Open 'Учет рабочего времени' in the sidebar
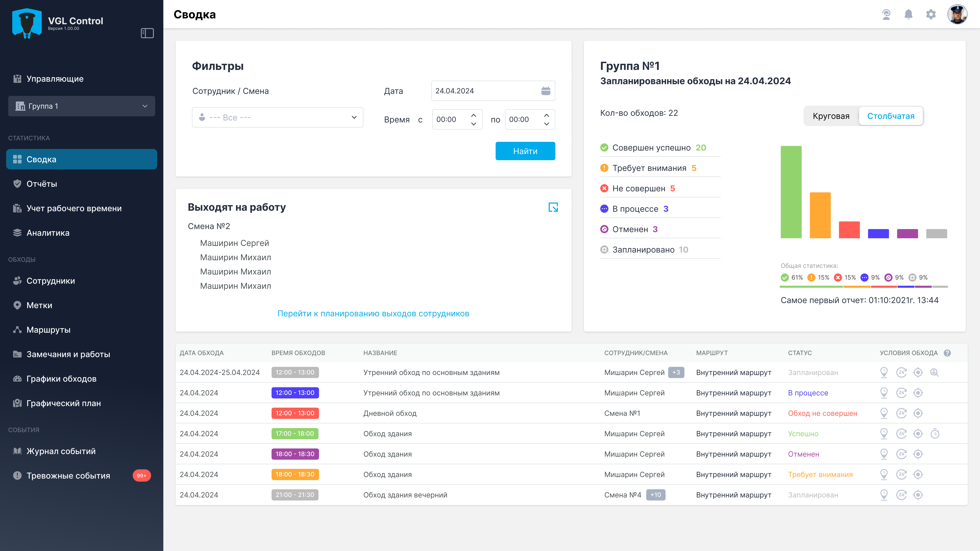The height and width of the screenshot is (551, 980). 81,208
